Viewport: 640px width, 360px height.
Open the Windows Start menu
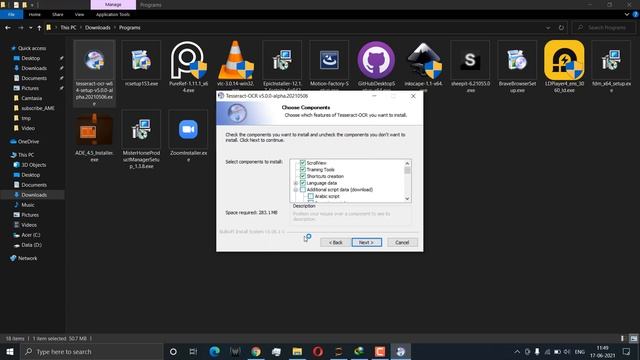pyautogui.click(x=9, y=351)
